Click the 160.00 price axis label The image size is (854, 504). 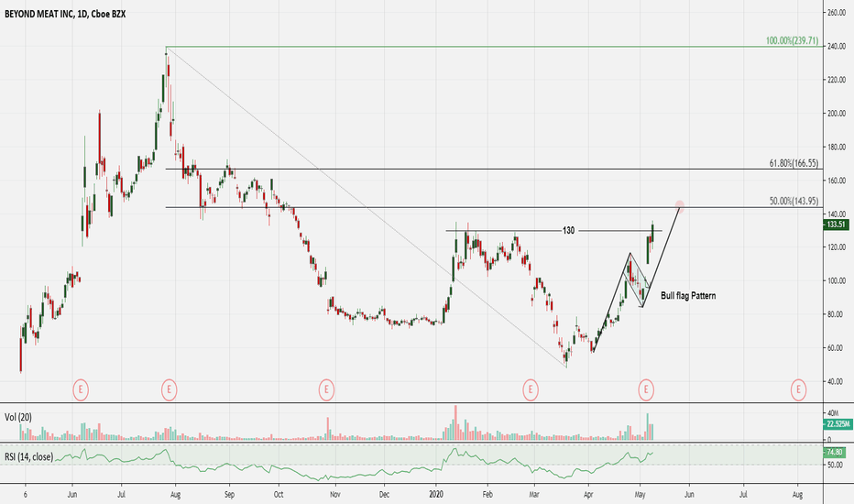tap(836, 181)
